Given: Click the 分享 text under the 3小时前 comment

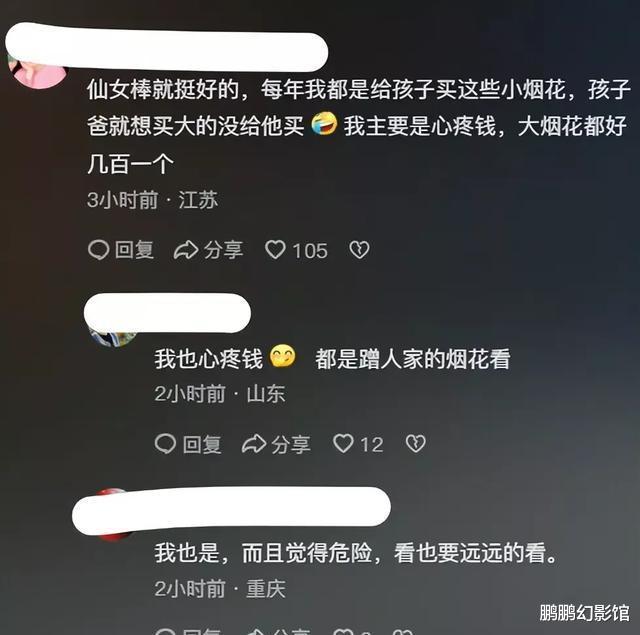Looking at the screenshot, I should click(x=223, y=250).
